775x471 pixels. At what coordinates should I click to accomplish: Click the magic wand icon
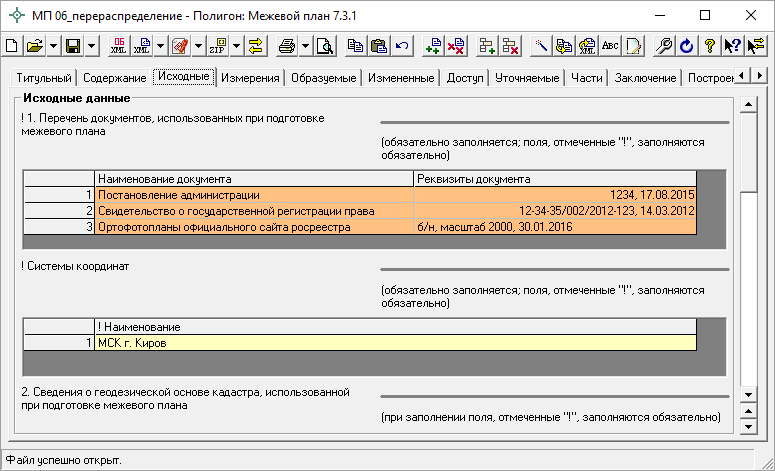[541, 46]
